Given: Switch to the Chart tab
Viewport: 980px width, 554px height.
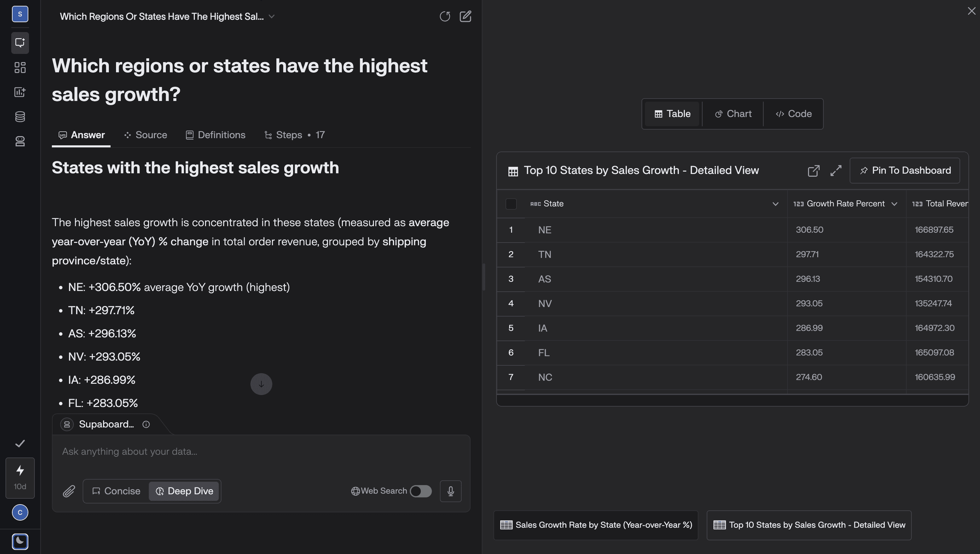Looking at the screenshot, I should click(733, 114).
